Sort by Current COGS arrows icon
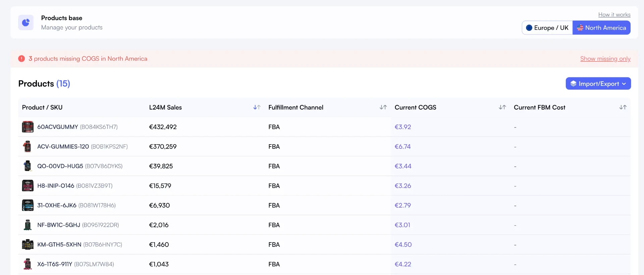The width and height of the screenshot is (644, 275). [x=502, y=107]
